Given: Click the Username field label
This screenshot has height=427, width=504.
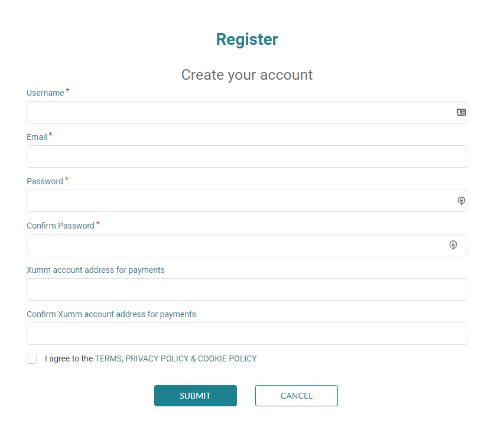Looking at the screenshot, I should (x=45, y=93).
